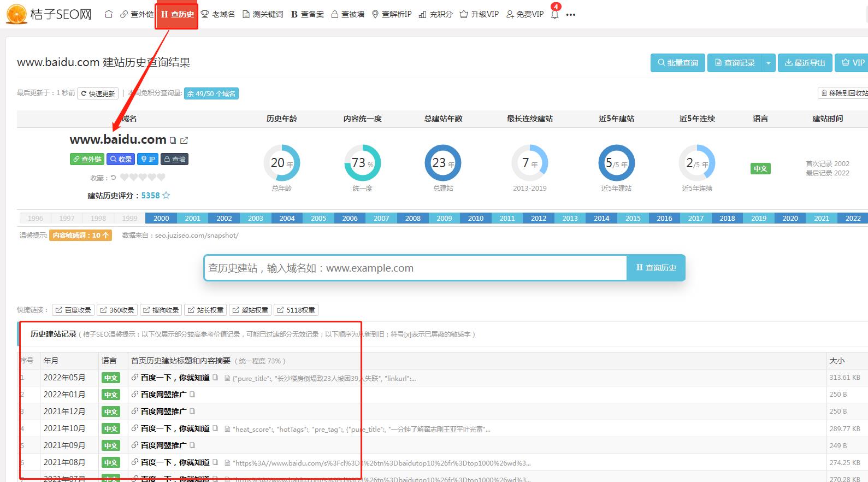
Task: Click the 23 年 总建站 donut chart
Action: pos(443,163)
